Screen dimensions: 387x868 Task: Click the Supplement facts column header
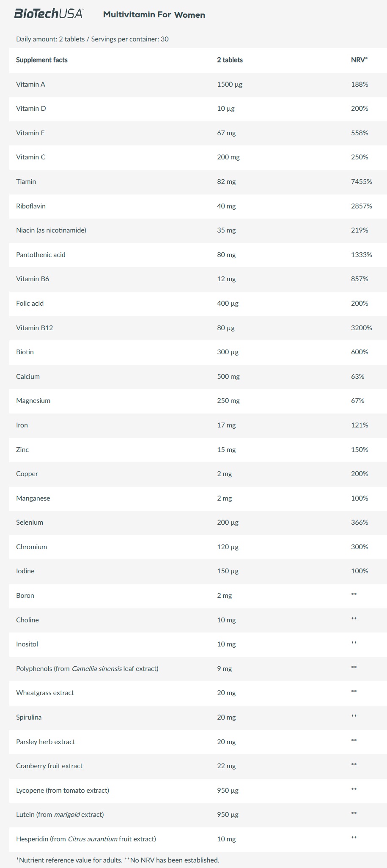42,60
